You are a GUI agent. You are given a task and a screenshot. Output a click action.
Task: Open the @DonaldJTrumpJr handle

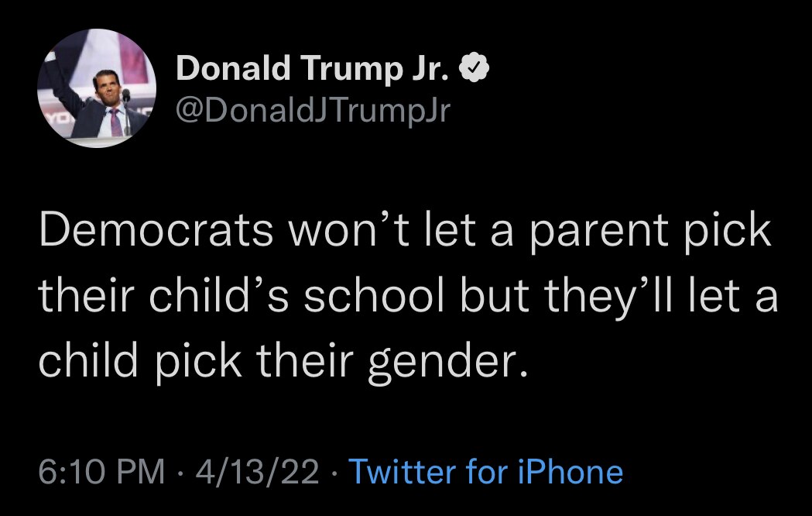tap(313, 112)
